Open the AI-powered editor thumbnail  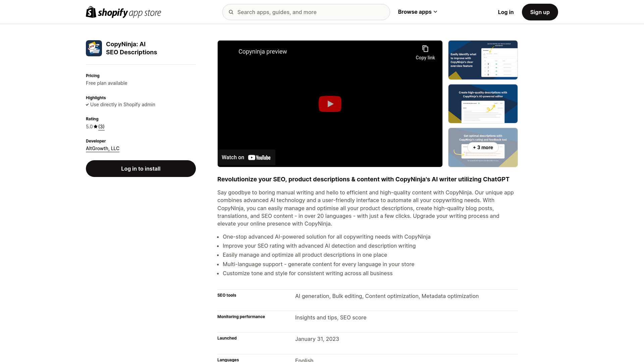[x=483, y=104]
